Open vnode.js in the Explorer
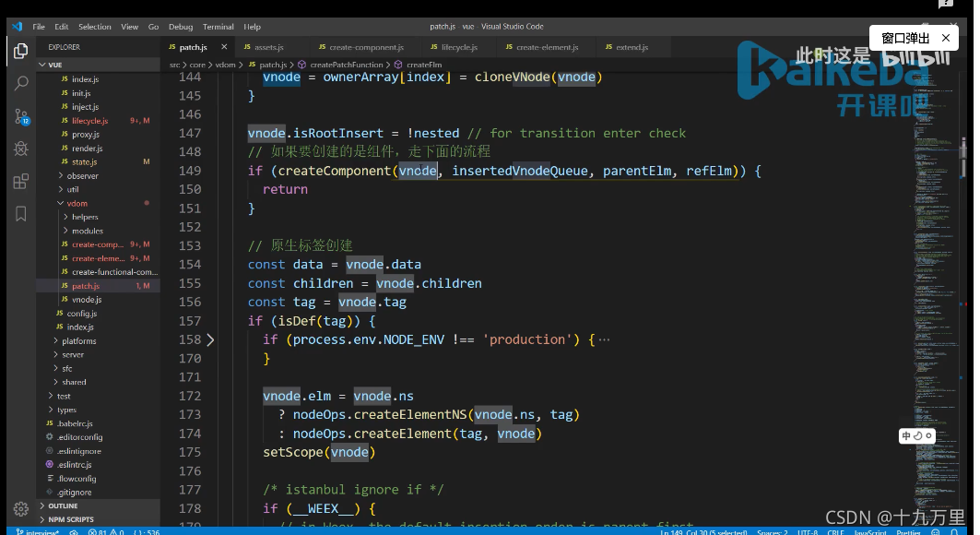The height and width of the screenshot is (535, 980). [x=87, y=300]
